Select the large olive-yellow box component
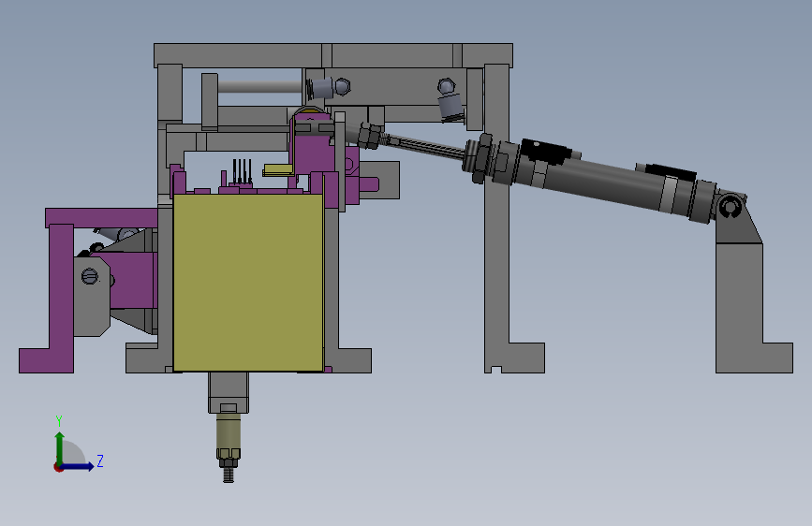Screen dimensions: 812x526 tap(248, 283)
